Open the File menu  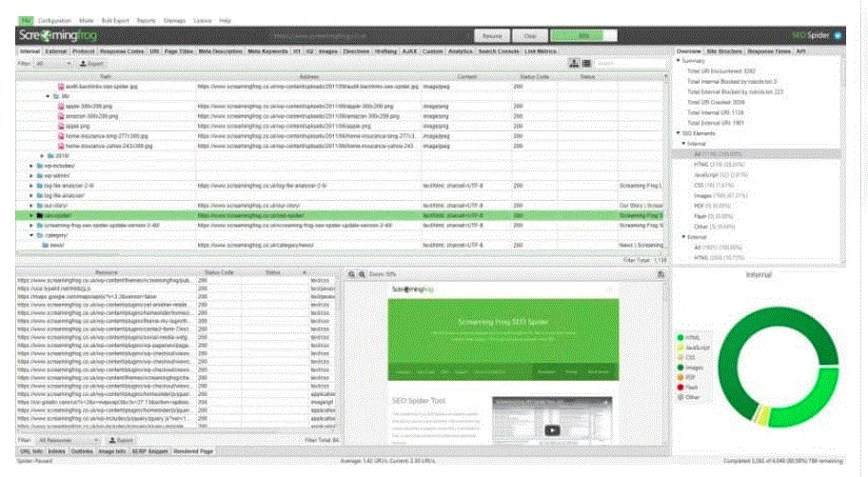(26, 21)
